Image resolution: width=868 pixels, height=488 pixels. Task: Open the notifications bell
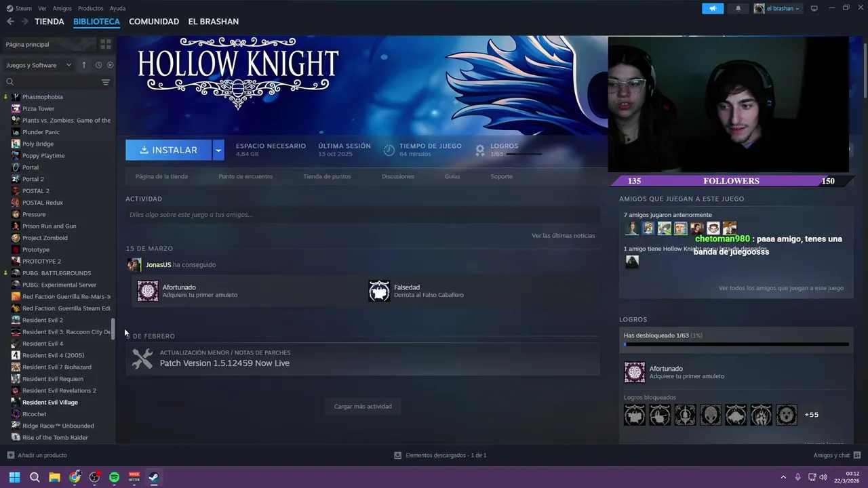tap(738, 8)
